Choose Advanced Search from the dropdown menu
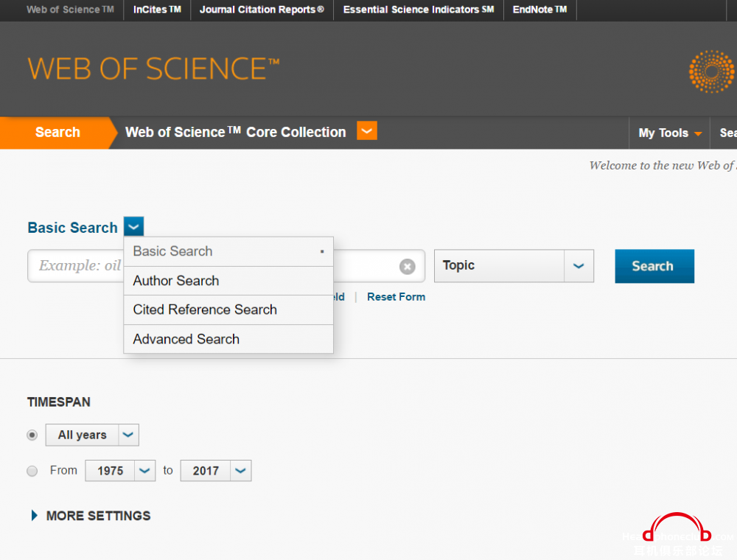Viewport: 737px width, 560px height. [228, 339]
